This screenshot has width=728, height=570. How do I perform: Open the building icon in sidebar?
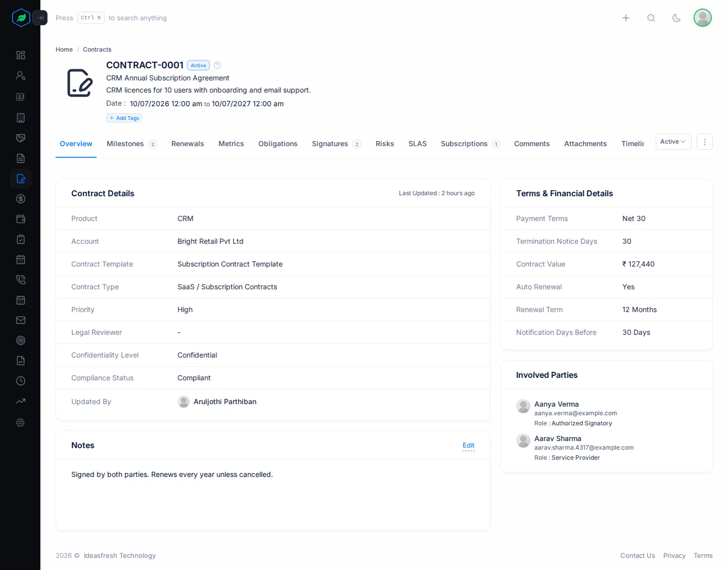coord(21,118)
